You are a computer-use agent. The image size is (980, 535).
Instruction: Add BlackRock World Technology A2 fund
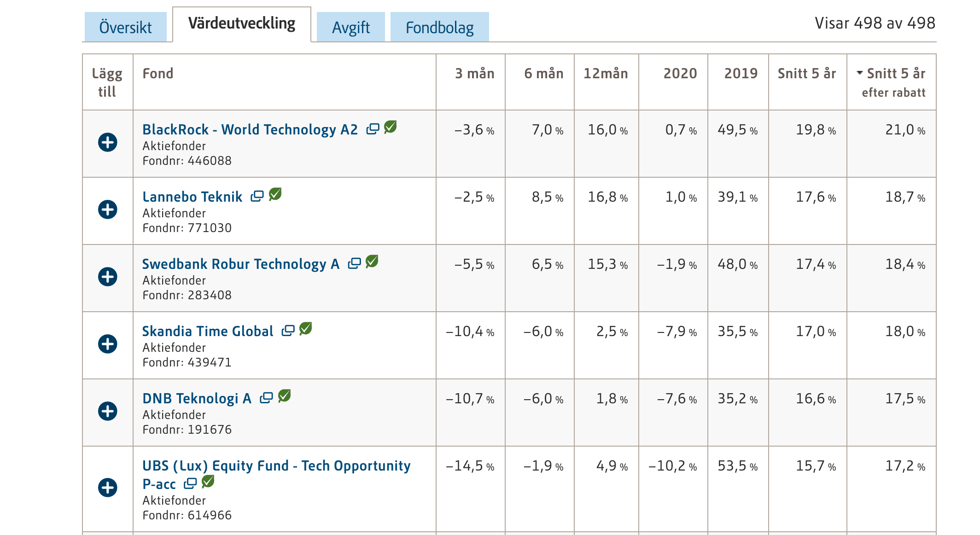[x=108, y=142]
